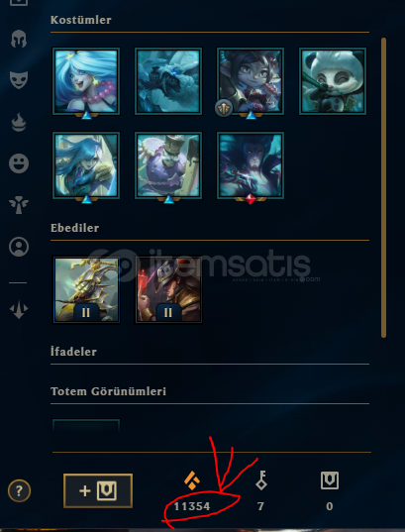Image resolution: width=405 pixels, height=532 pixels.
Task: Click the golden vertical scrollbar
Action: pos(383,188)
